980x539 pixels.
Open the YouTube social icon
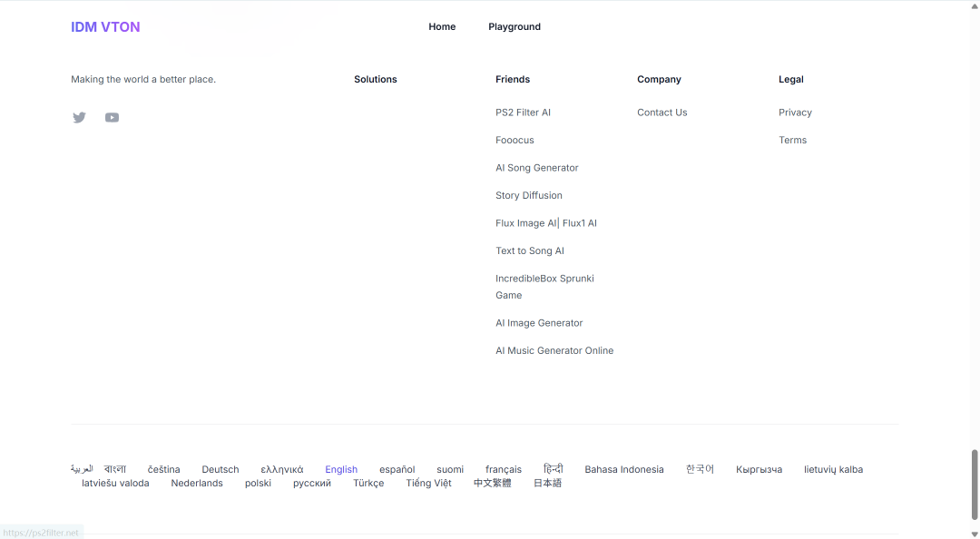click(112, 118)
